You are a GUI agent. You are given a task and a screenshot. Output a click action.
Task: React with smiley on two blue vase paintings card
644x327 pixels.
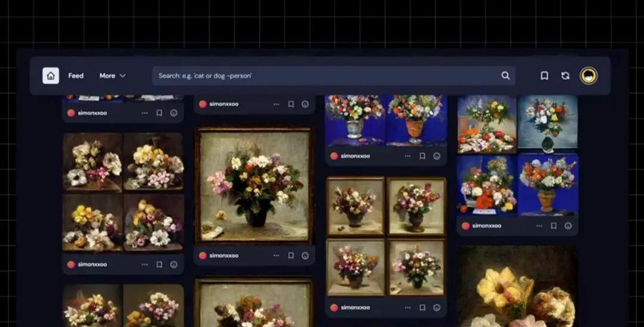pos(436,156)
